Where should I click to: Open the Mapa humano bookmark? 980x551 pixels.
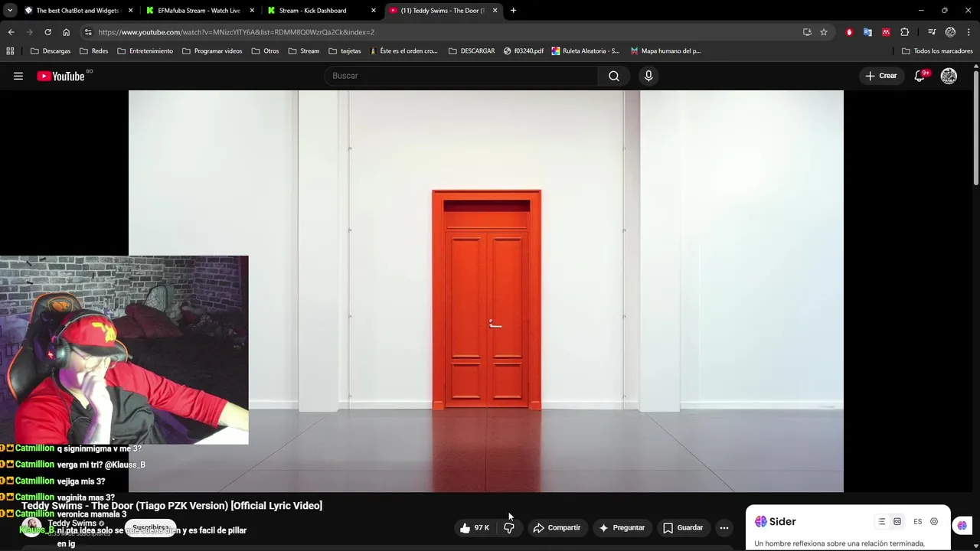(x=665, y=51)
